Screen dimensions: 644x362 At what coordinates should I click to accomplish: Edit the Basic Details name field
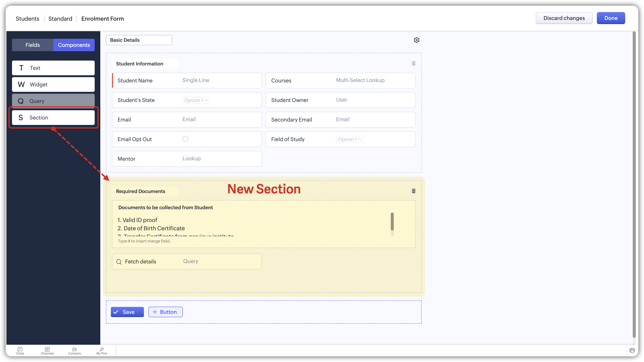139,40
